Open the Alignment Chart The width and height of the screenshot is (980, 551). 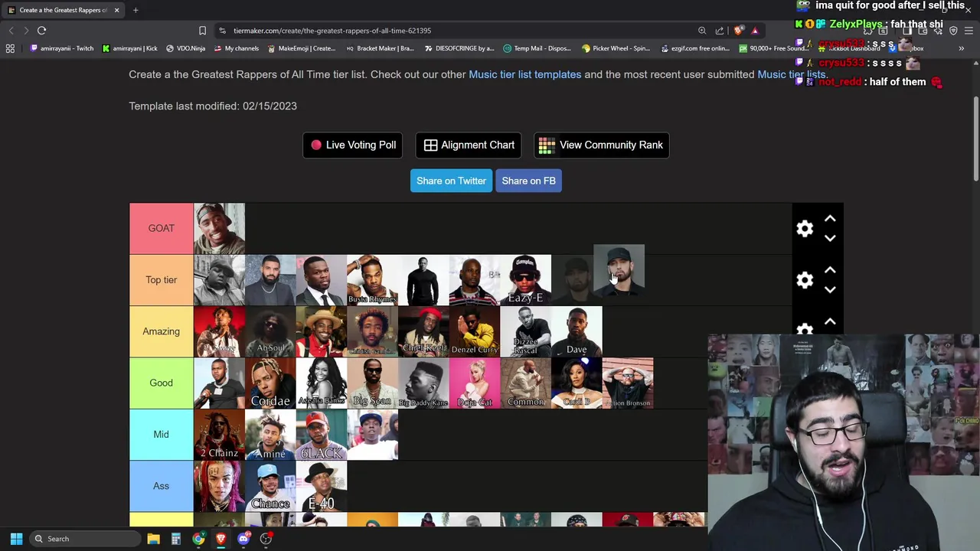pos(469,145)
